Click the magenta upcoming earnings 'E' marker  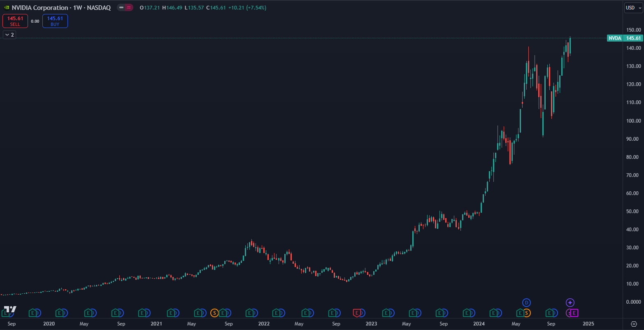[574, 313]
